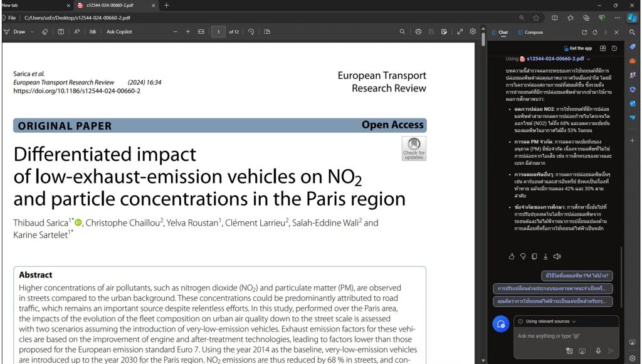Enter full screen PDF view
The image size is (642, 364).
pos(460,31)
